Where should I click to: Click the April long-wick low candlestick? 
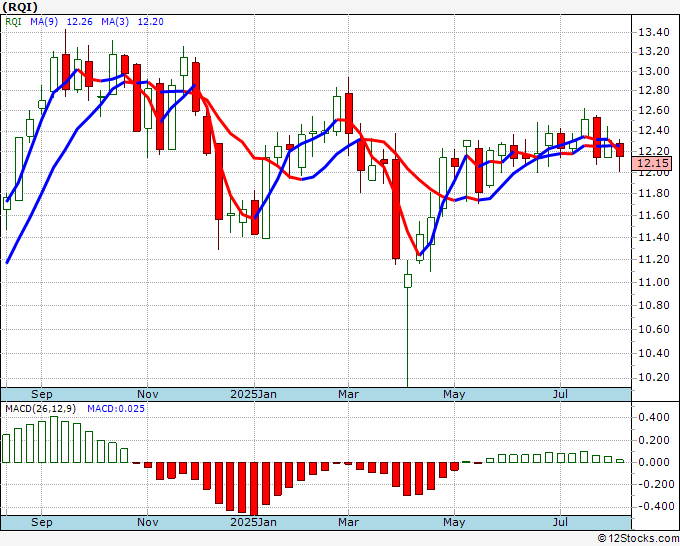pyautogui.click(x=408, y=323)
